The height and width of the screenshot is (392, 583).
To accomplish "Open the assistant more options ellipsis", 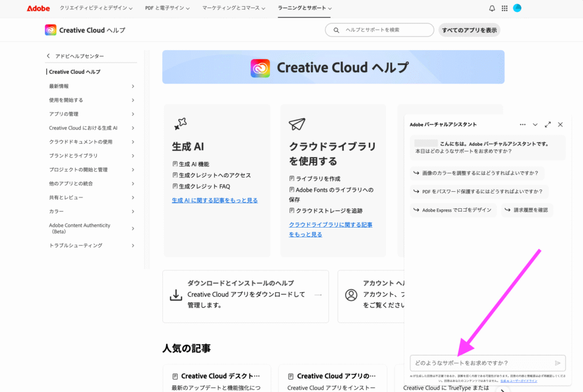I will (523, 125).
